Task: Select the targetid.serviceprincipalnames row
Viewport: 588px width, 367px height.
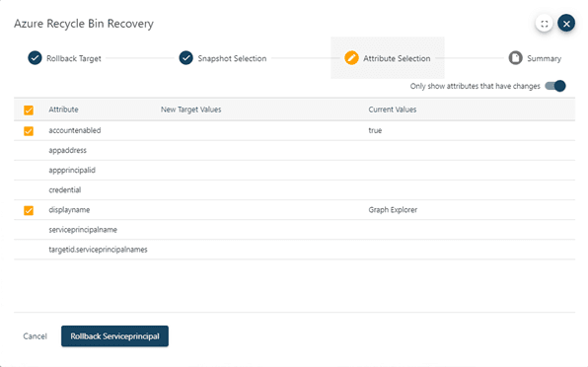Action: 294,250
